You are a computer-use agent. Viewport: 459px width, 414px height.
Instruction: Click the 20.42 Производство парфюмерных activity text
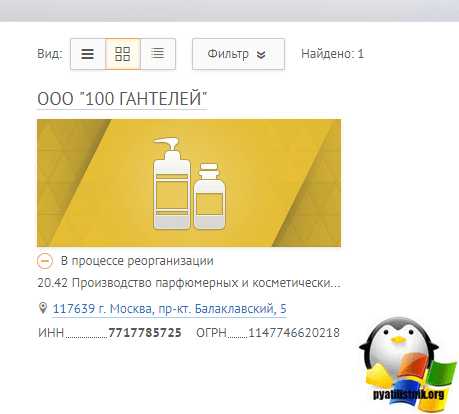click(x=189, y=283)
